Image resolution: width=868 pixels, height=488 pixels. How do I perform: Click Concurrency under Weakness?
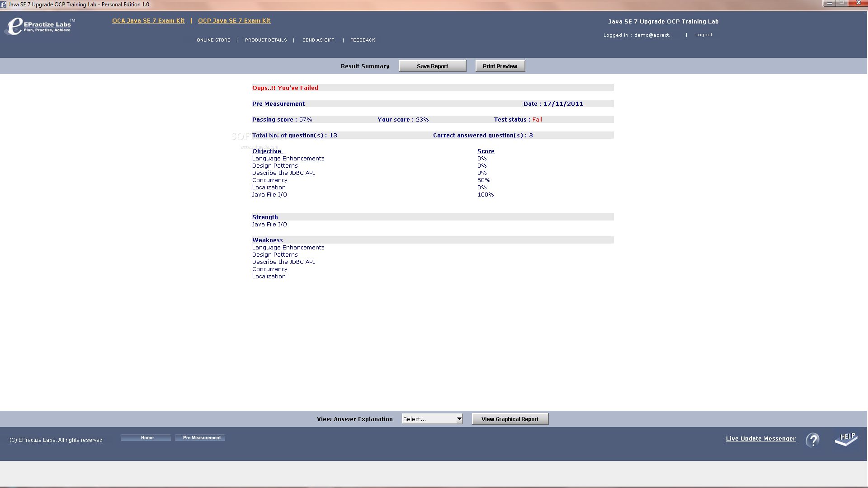click(269, 269)
